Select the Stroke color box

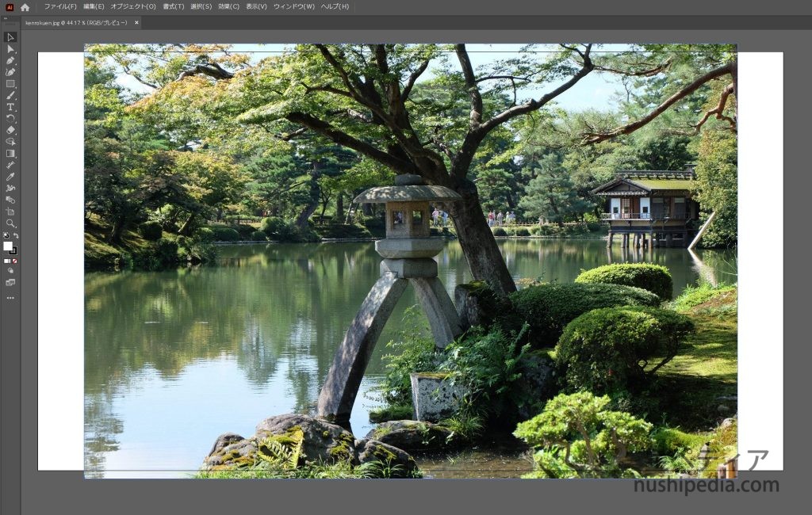[13, 251]
